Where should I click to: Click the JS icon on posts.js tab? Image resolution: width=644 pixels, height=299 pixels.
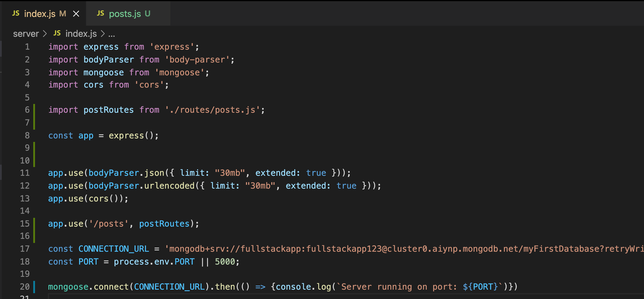100,13
